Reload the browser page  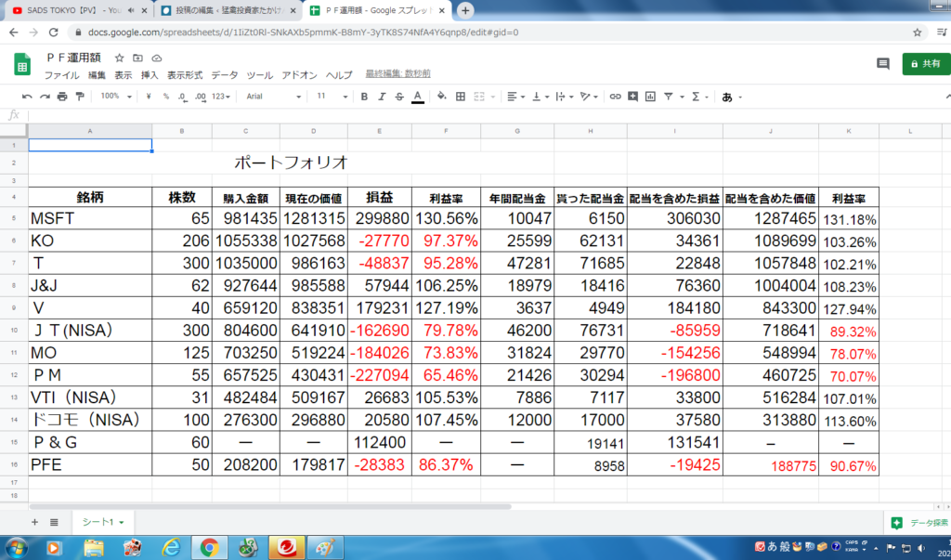pyautogui.click(x=53, y=33)
